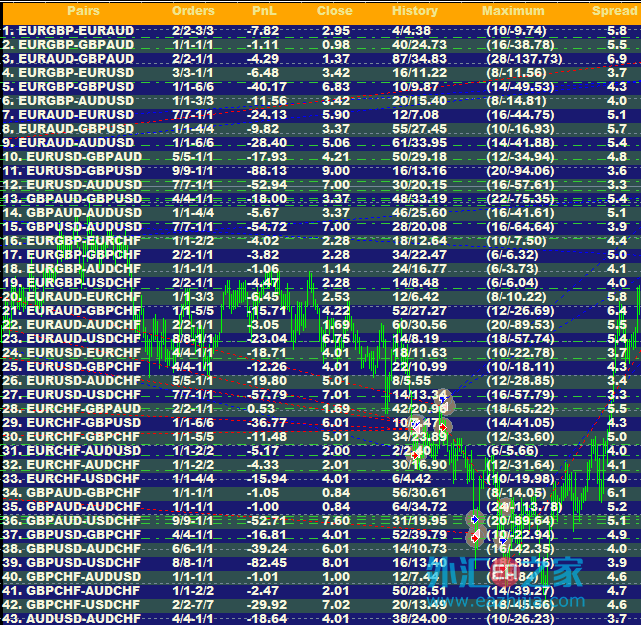Select row 27. EURUSD-USDCHF
641x625 pixels.
(x=322, y=394)
